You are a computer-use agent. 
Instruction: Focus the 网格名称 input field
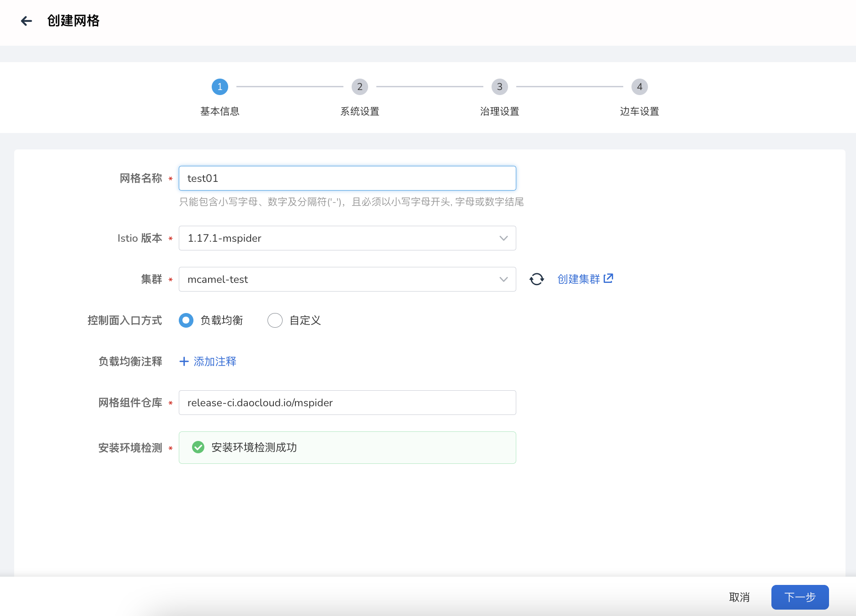[x=348, y=178]
